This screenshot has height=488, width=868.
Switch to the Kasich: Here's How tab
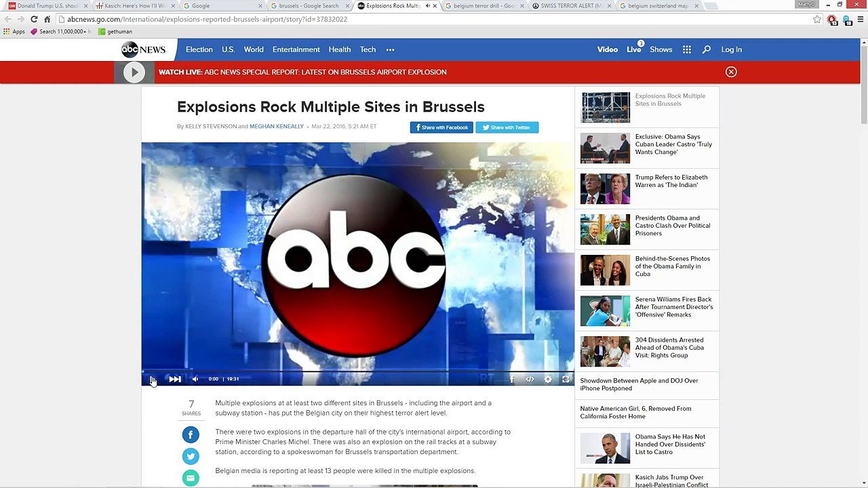pos(134,6)
